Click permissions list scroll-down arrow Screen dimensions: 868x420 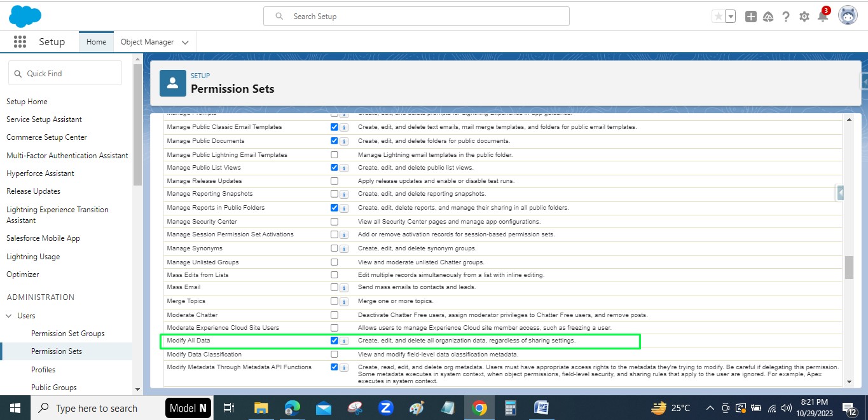pyautogui.click(x=849, y=381)
